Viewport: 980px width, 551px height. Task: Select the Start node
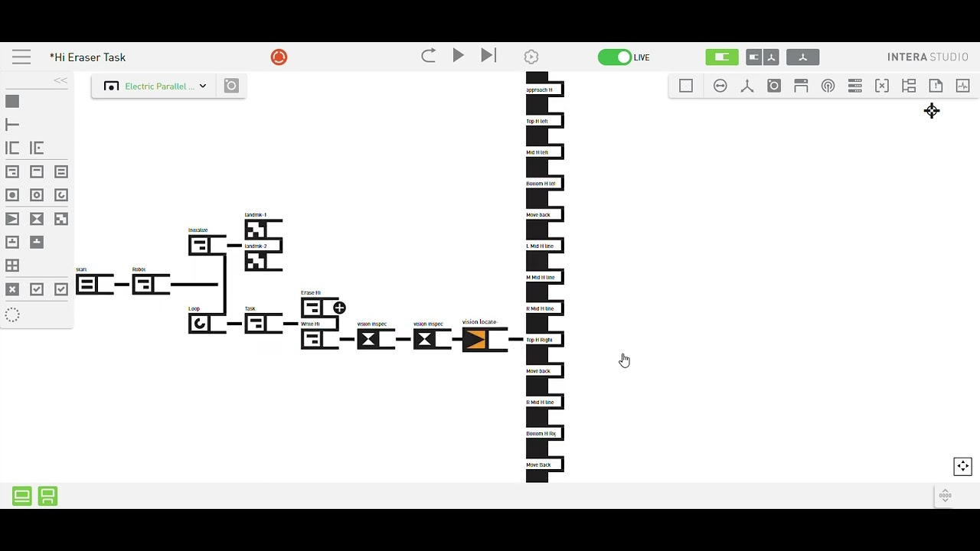tap(94, 285)
